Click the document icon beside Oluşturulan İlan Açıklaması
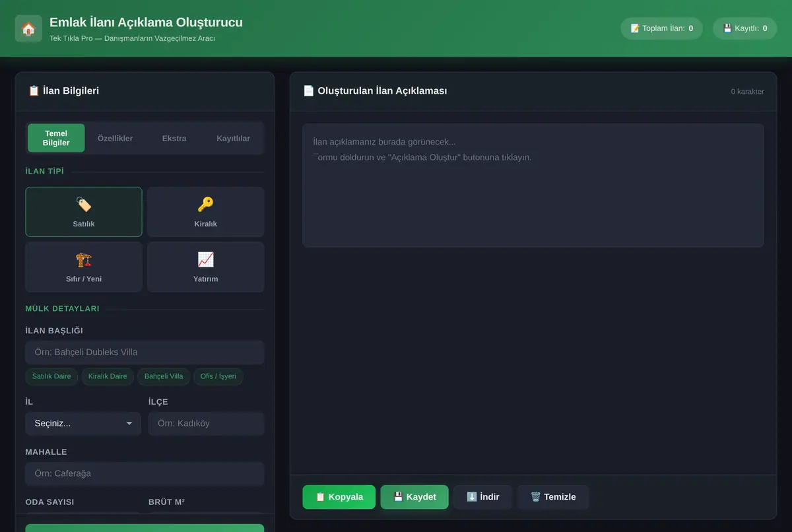The width and height of the screenshot is (792, 532). (308, 90)
